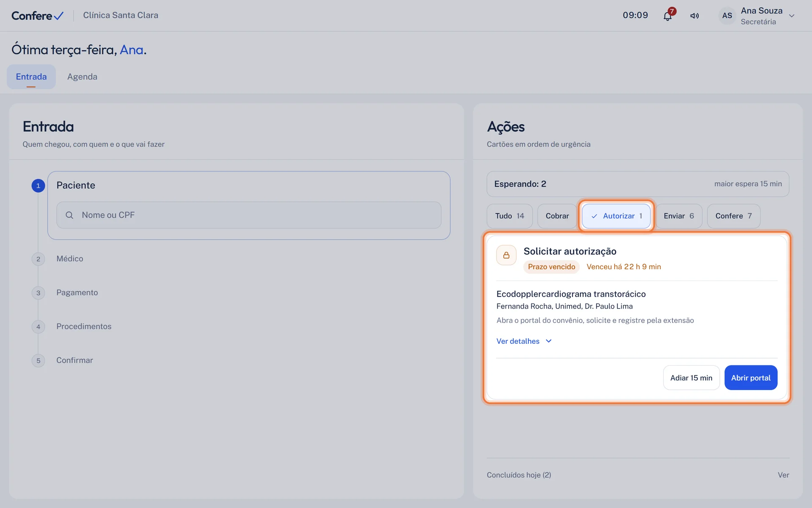Click the 09:09 clock
The height and width of the screenshot is (508, 812).
(635, 15)
